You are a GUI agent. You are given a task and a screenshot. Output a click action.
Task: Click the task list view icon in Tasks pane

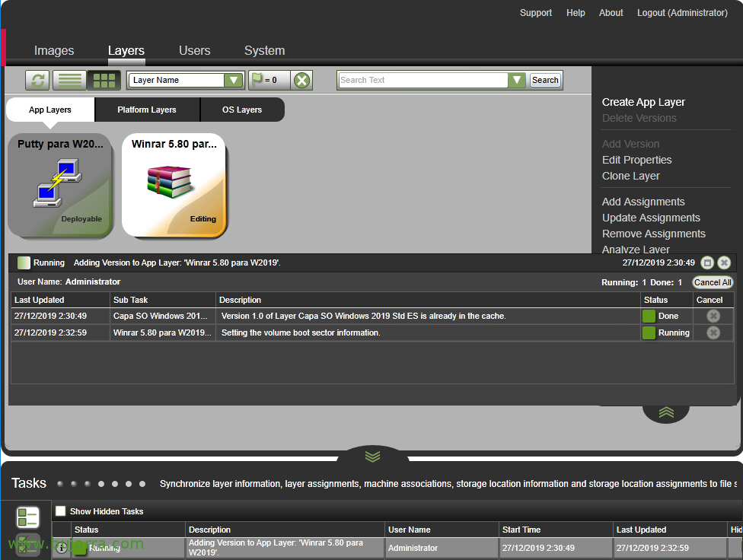(27, 517)
